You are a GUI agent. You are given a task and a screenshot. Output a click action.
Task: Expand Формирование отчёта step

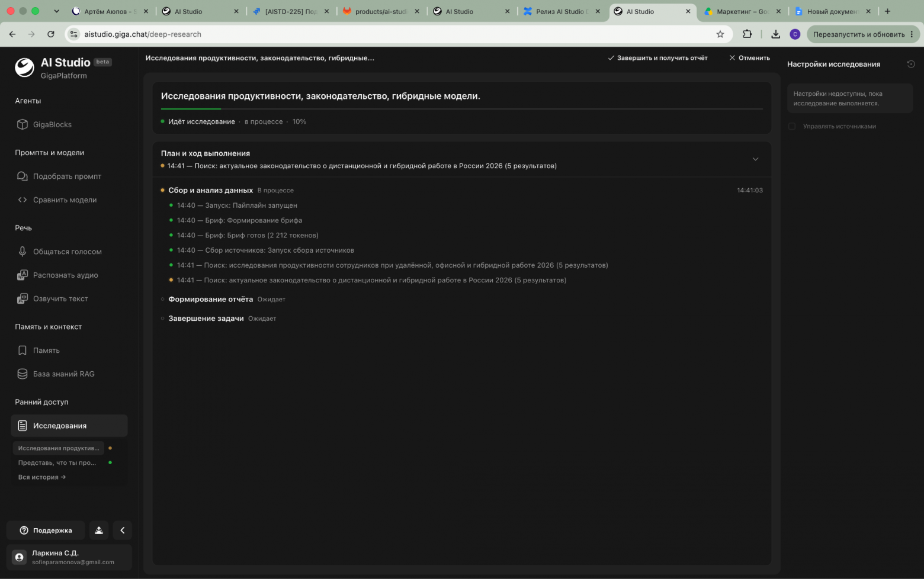coord(211,300)
